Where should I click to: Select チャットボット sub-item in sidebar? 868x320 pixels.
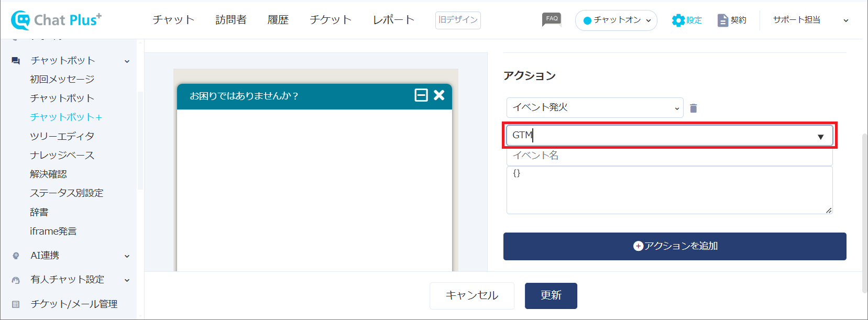click(62, 98)
